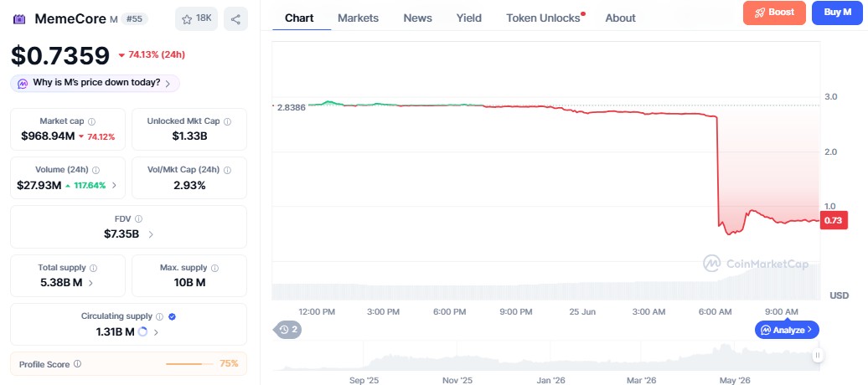Click the Profile Score progress bar

[189, 364]
